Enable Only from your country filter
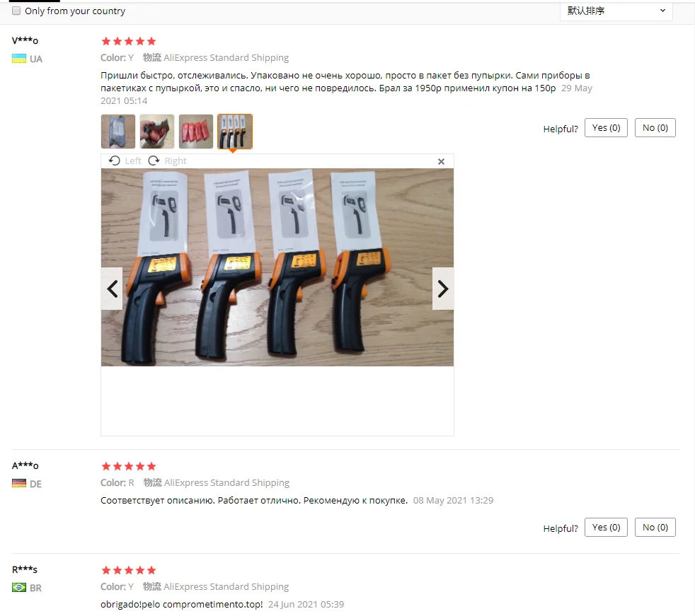This screenshot has height=616, width=695. click(x=16, y=11)
